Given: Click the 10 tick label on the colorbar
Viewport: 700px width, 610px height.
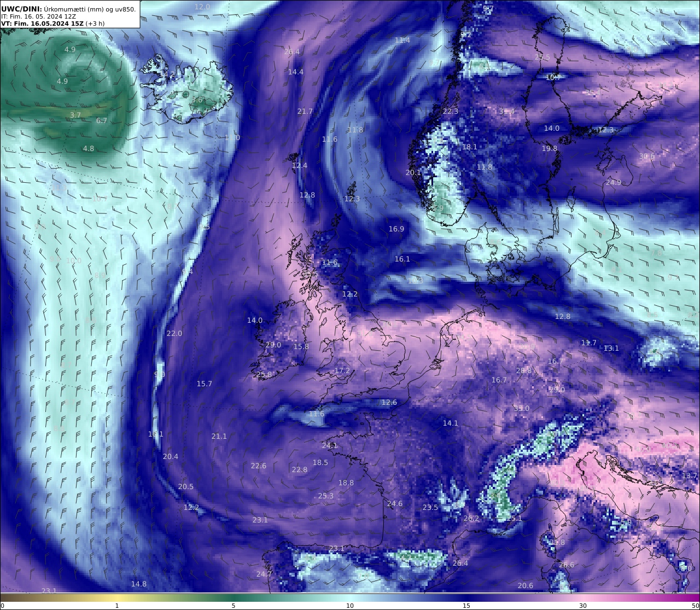Looking at the screenshot, I should (350, 606).
